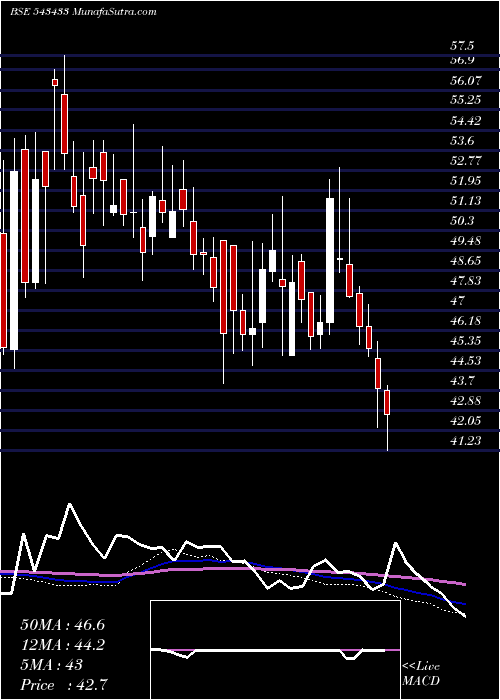Click the 12MA : 44.2 reading
The width and height of the screenshot is (500, 700).
click(x=62, y=645)
